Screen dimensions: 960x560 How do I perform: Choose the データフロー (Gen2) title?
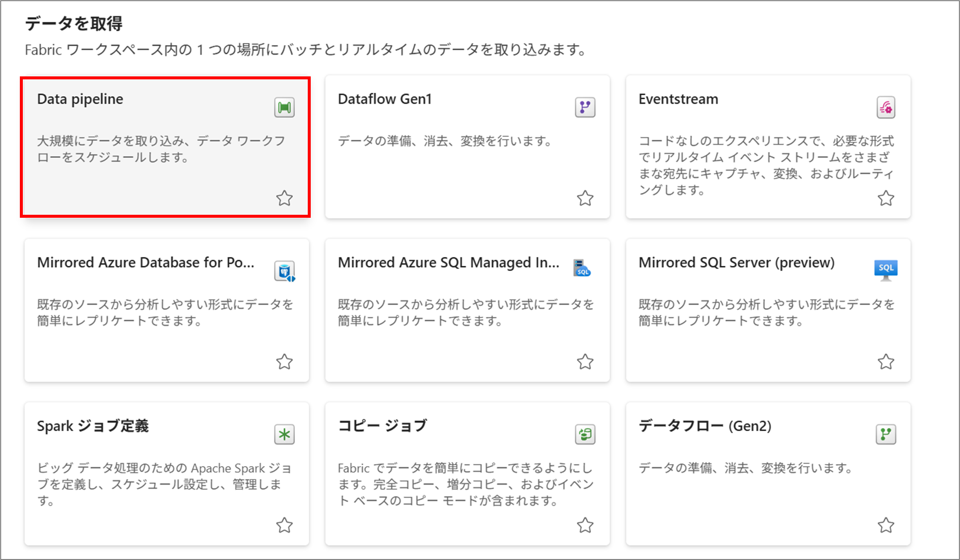coord(705,426)
